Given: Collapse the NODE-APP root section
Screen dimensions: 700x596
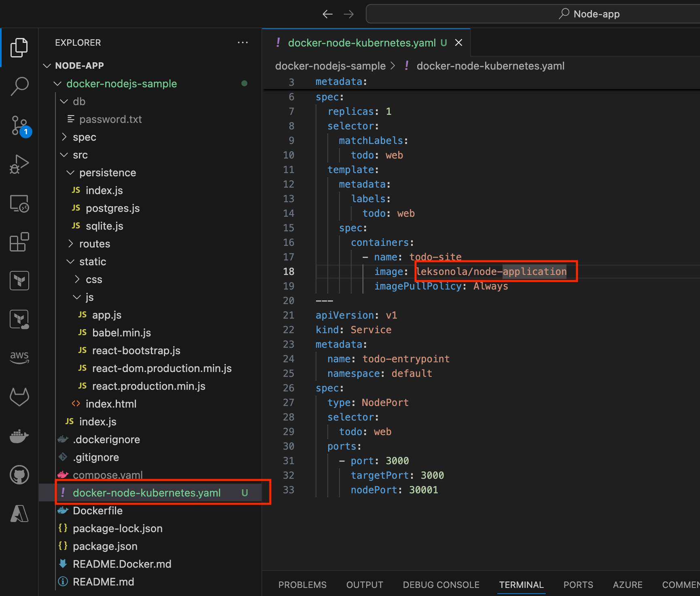Looking at the screenshot, I should (x=47, y=66).
